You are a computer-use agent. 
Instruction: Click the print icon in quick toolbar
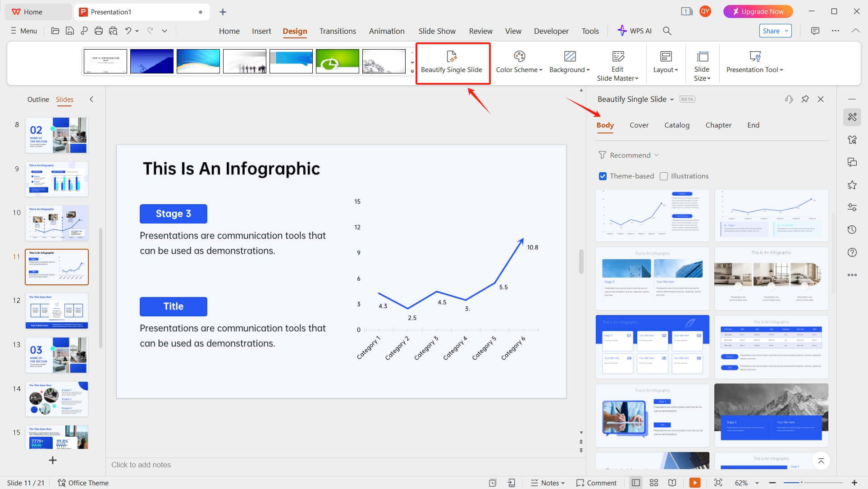point(99,31)
